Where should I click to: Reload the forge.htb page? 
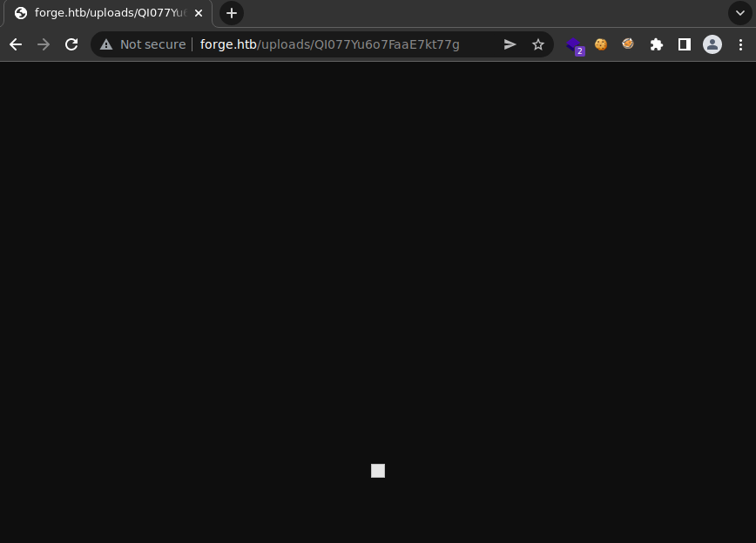click(71, 44)
